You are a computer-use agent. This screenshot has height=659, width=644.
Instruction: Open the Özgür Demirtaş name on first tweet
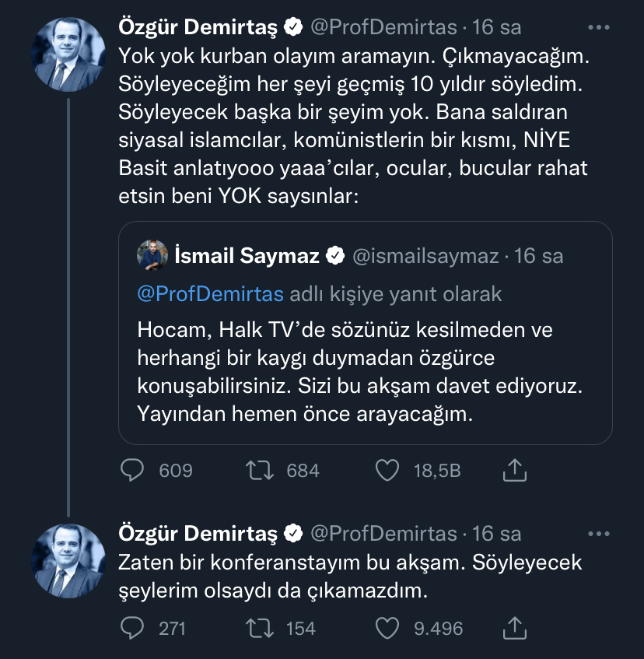[198, 27]
